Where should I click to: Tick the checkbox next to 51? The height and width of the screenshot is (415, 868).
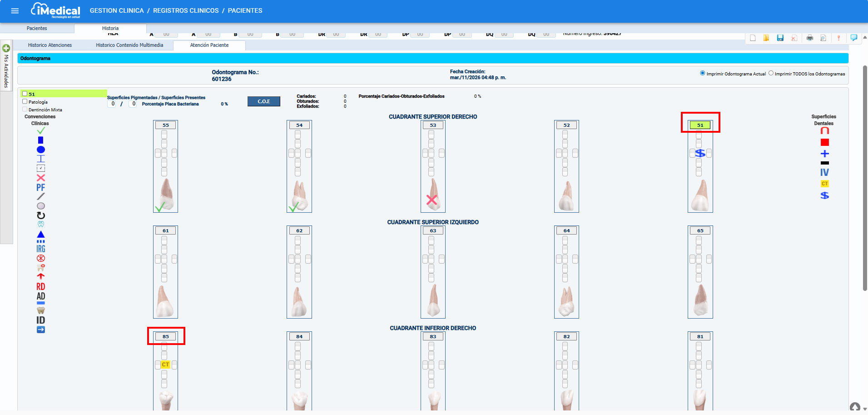tap(25, 94)
